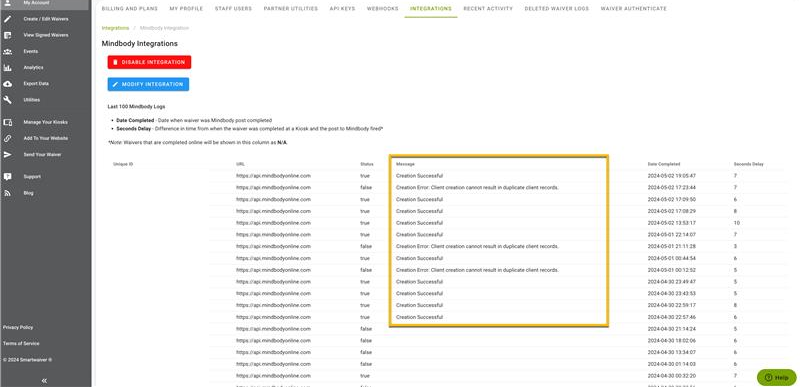Open View Signed Waivers in sidebar
The height and width of the screenshot is (387, 800).
[x=46, y=35]
